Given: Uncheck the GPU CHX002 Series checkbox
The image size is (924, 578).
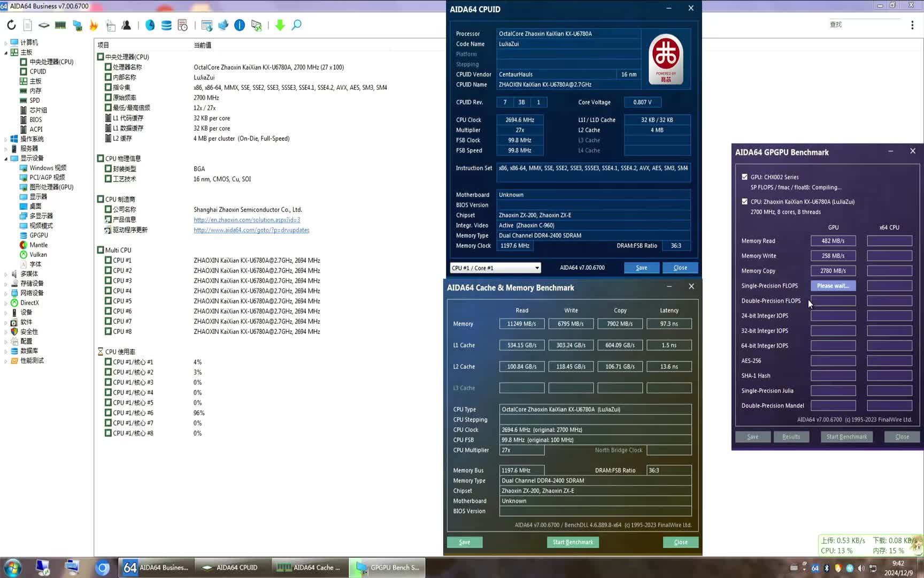Looking at the screenshot, I should click(x=744, y=177).
